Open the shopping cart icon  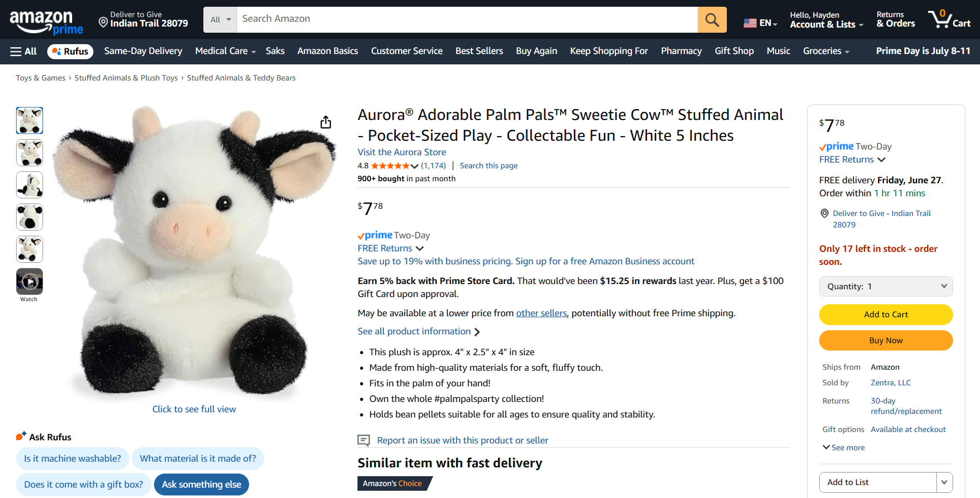click(949, 20)
